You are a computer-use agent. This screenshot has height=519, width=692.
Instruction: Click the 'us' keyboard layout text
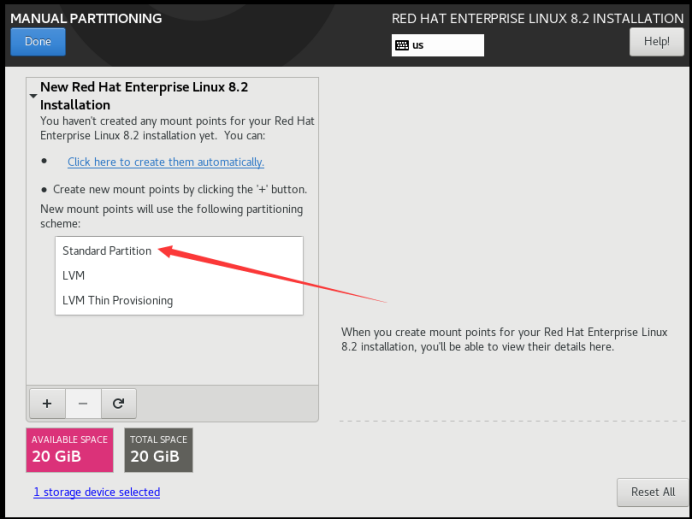418,45
